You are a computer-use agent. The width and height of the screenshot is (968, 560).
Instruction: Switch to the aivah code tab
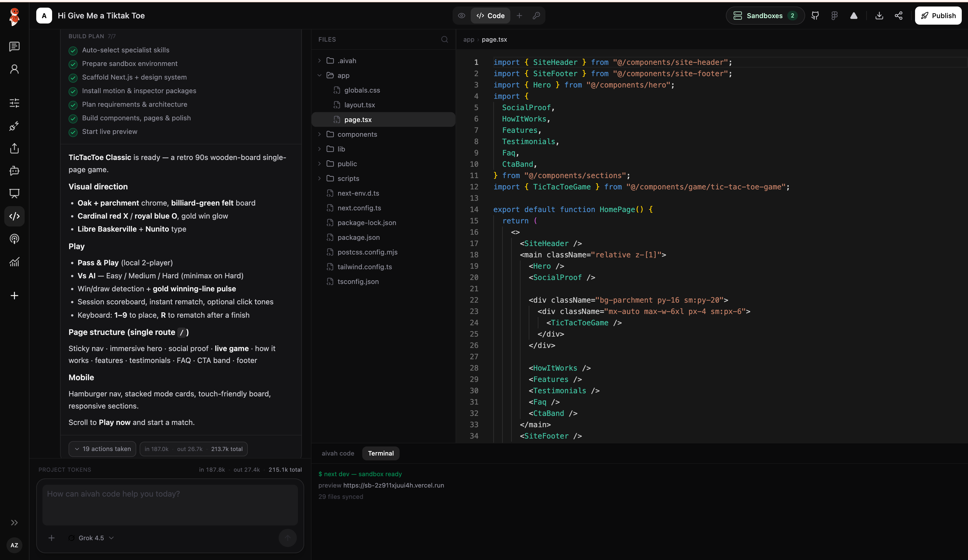click(x=338, y=453)
